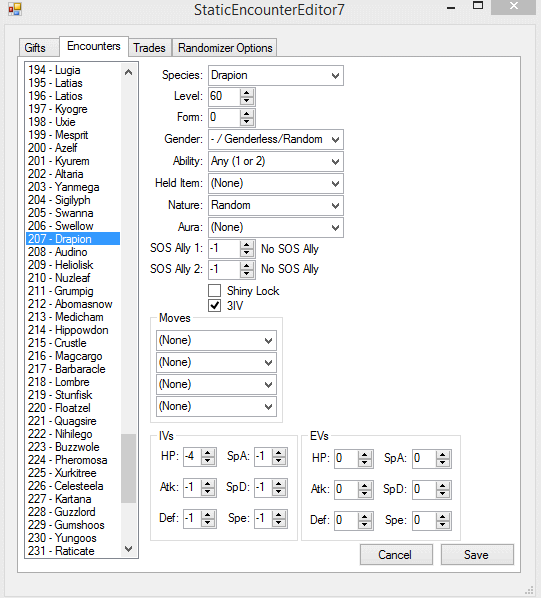Click the SOS Ally 1 spinner arrows
This screenshot has width=541, height=598.
[247, 249]
